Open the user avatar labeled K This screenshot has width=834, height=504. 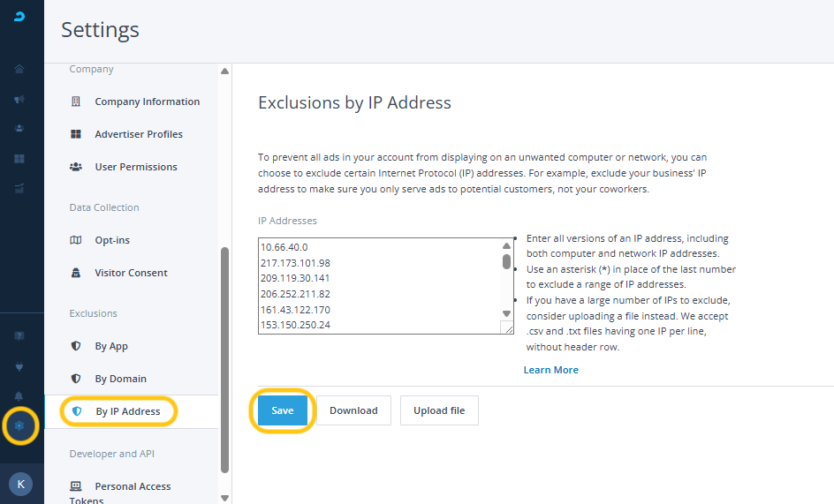point(20,483)
